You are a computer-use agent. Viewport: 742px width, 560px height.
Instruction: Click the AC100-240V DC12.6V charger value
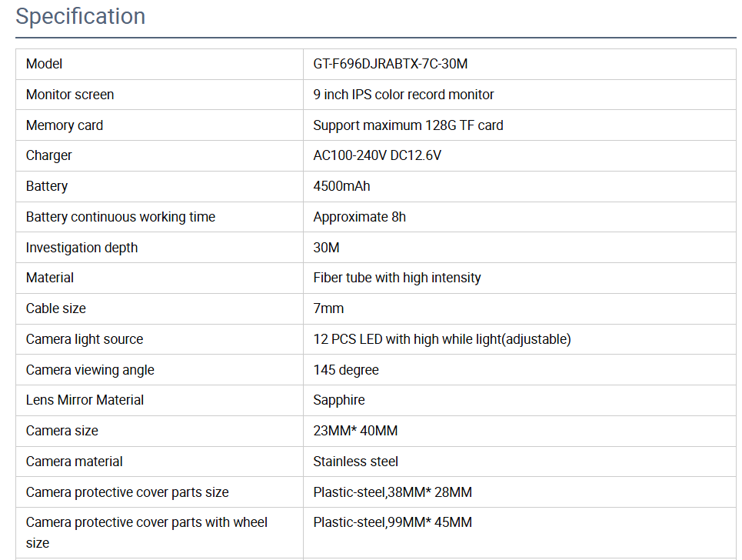[377, 155]
